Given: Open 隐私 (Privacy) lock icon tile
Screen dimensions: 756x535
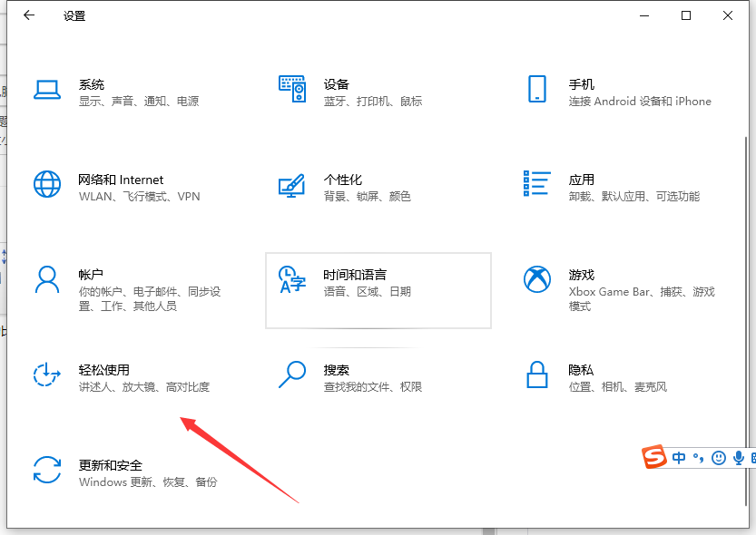Looking at the screenshot, I should tap(537, 374).
